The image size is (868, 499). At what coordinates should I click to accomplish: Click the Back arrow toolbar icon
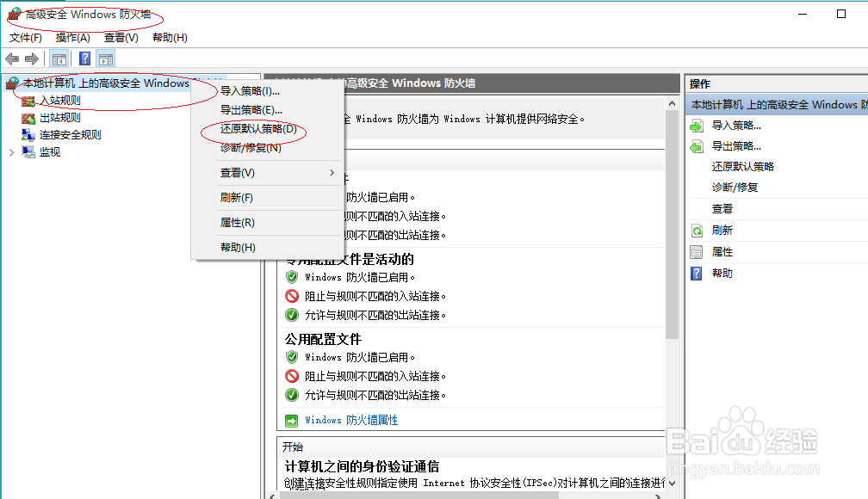coord(12,59)
